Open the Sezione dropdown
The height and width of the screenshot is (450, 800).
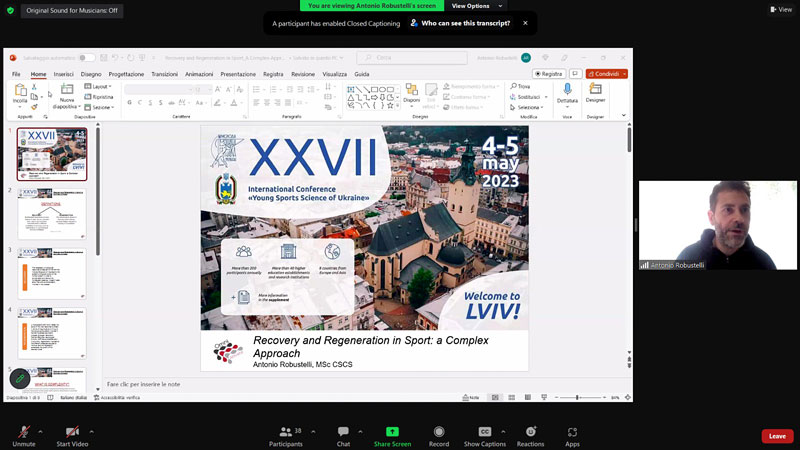click(99, 107)
